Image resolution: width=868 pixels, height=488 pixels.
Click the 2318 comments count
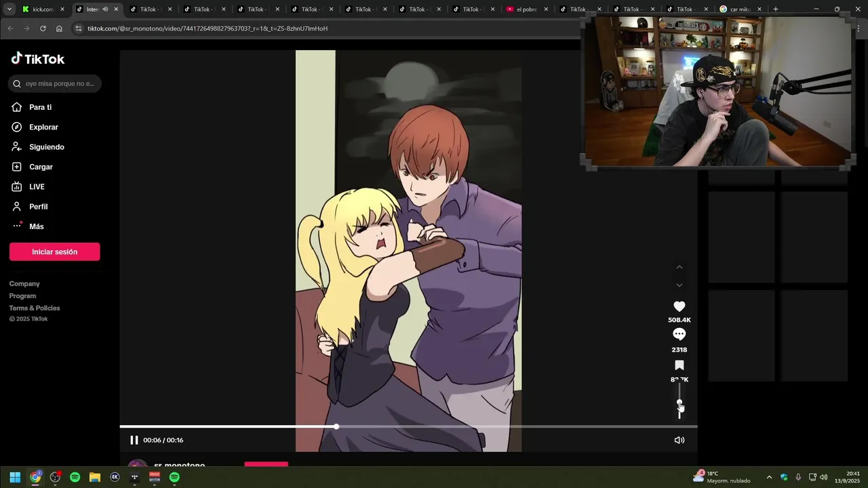click(679, 350)
